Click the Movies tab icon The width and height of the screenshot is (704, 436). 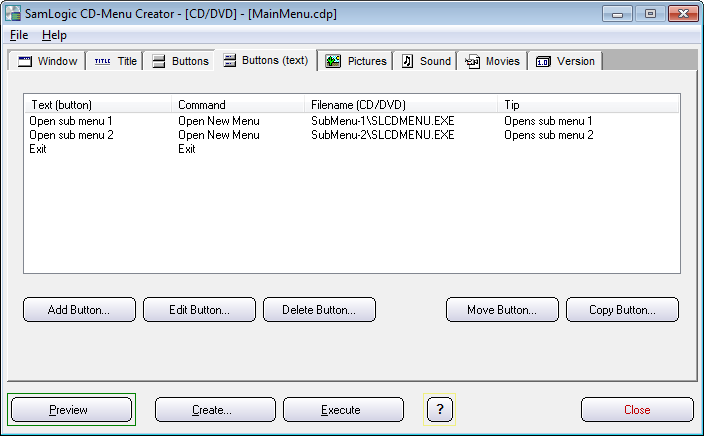[472, 61]
